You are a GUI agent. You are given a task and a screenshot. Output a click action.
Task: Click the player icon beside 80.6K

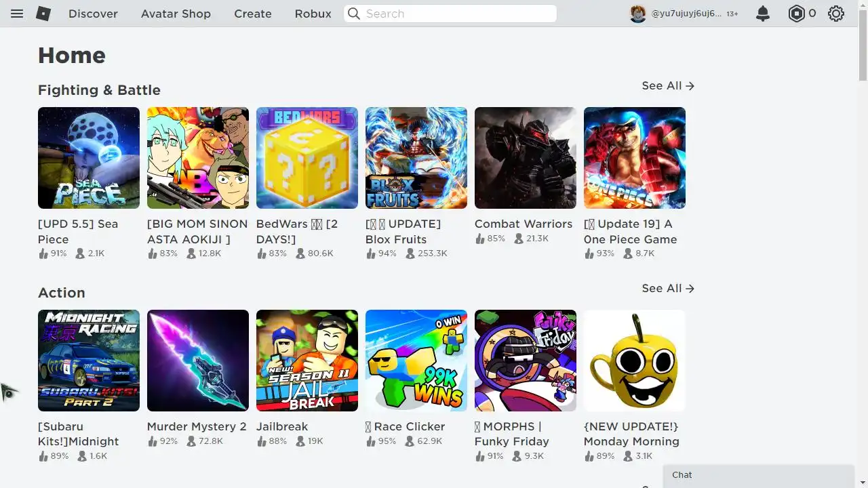[x=300, y=253]
